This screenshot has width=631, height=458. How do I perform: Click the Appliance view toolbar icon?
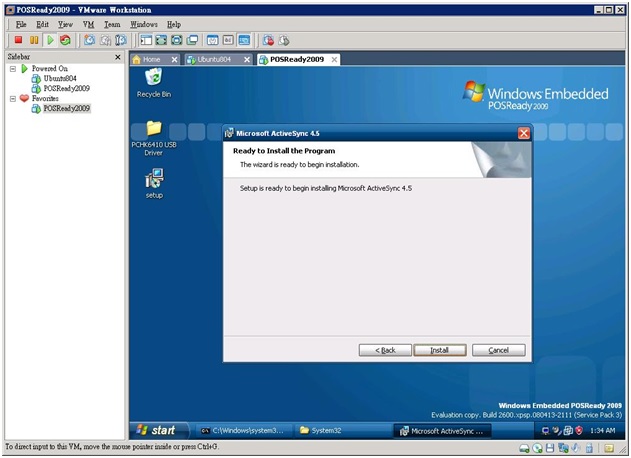click(x=228, y=40)
